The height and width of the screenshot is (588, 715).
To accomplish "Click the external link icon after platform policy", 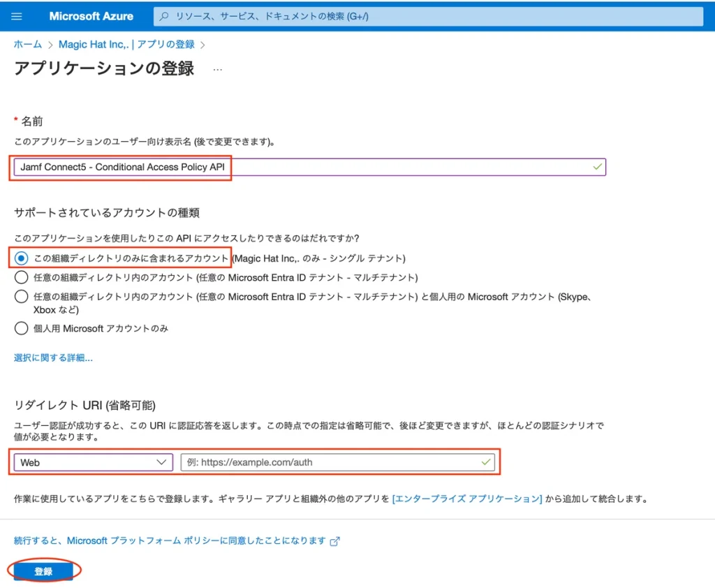I will point(335,541).
